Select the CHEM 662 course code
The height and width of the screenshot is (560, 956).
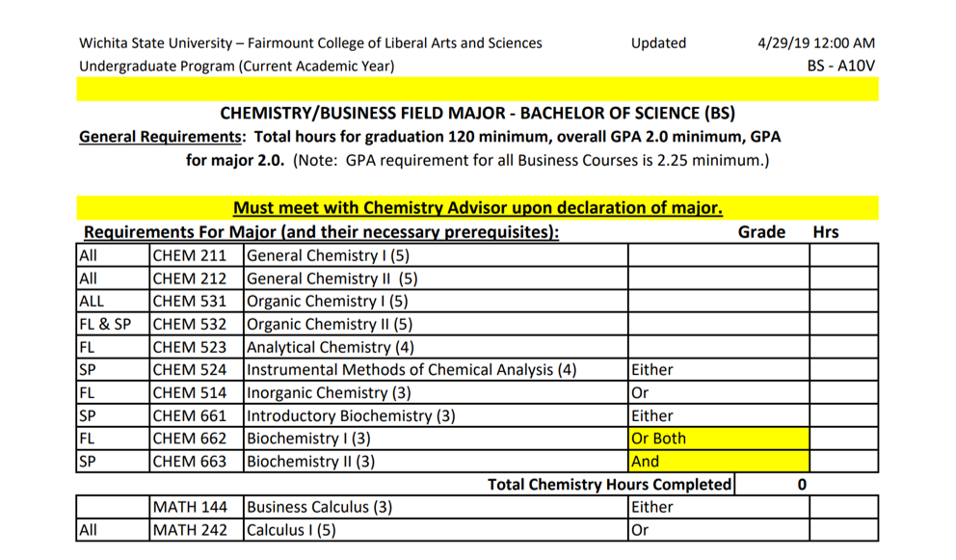[190, 439]
